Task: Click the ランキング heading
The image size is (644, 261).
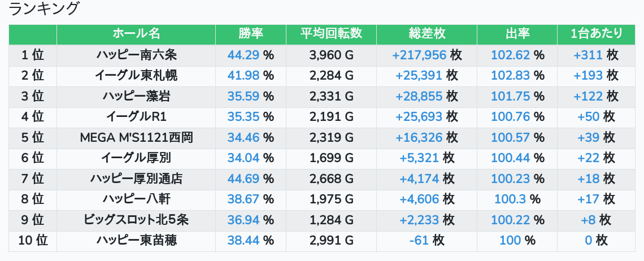Action: (43, 9)
